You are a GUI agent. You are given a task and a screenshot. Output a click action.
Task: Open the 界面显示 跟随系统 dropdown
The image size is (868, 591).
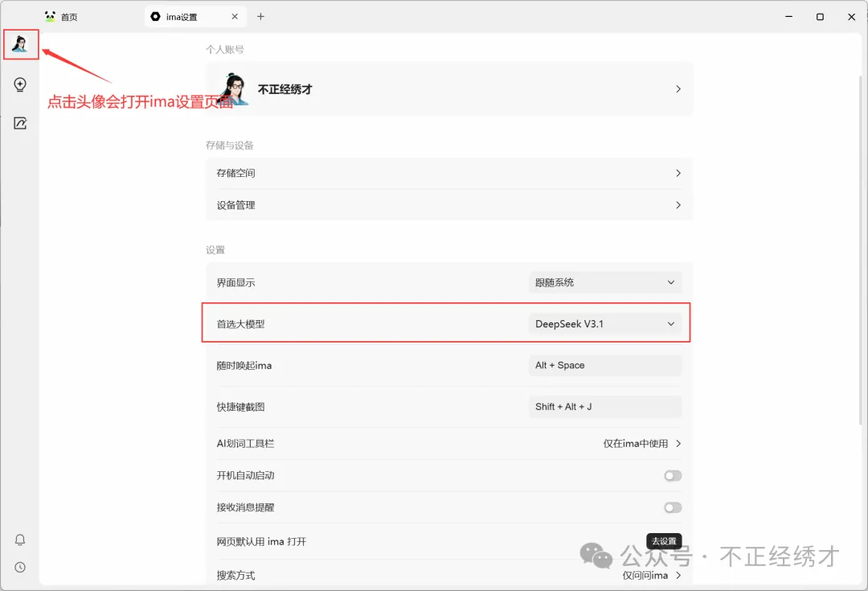605,282
